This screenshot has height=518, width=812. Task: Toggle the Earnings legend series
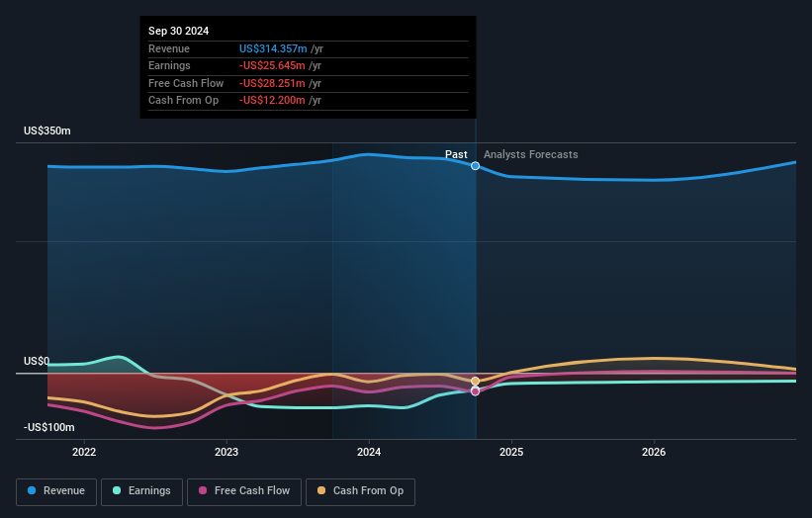(141, 491)
